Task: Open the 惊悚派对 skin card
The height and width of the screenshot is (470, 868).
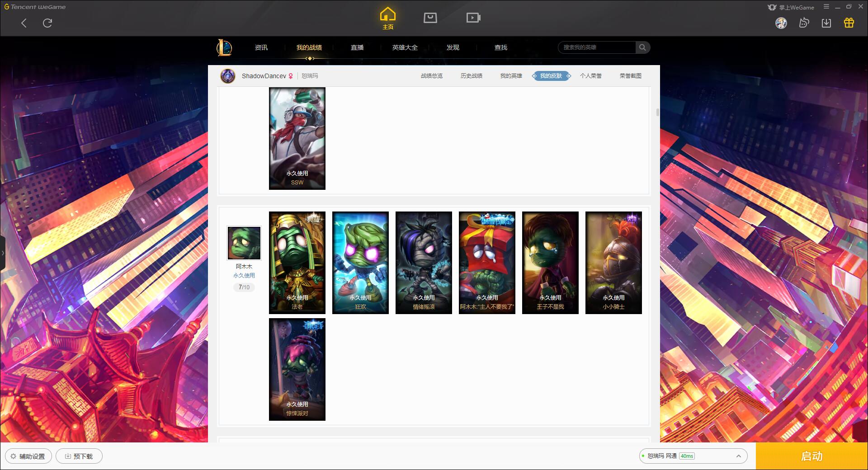Action: pos(297,369)
